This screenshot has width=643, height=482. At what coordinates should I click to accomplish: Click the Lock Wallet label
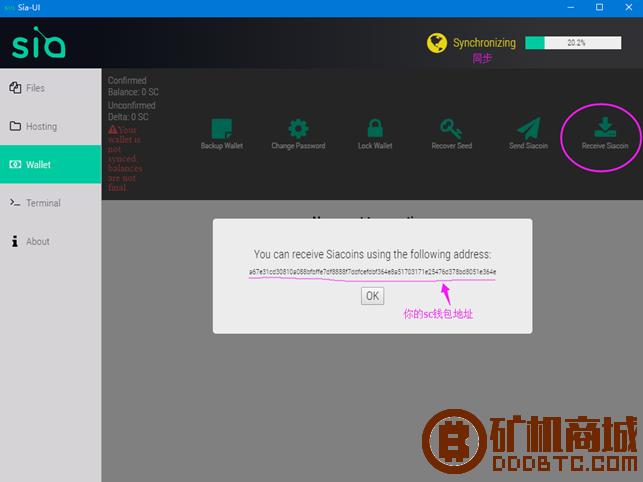pyautogui.click(x=375, y=146)
